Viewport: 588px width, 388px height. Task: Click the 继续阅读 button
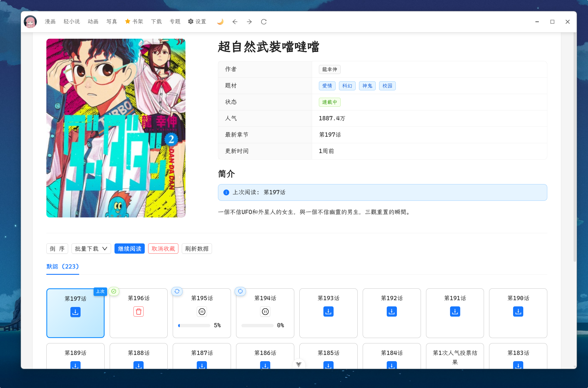coord(129,249)
